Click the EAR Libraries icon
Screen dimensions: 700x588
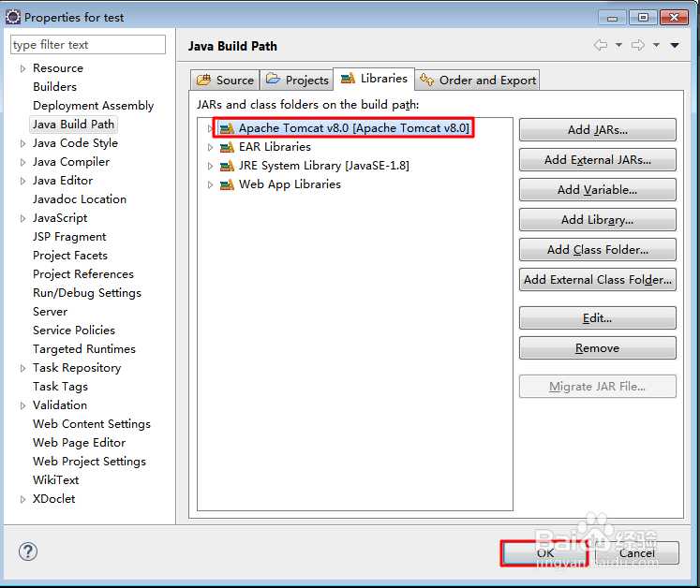[x=227, y=147]
